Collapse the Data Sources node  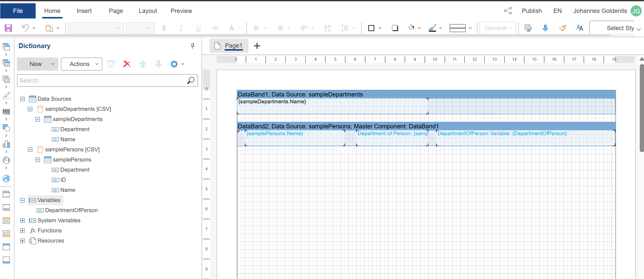pos(22,99)
